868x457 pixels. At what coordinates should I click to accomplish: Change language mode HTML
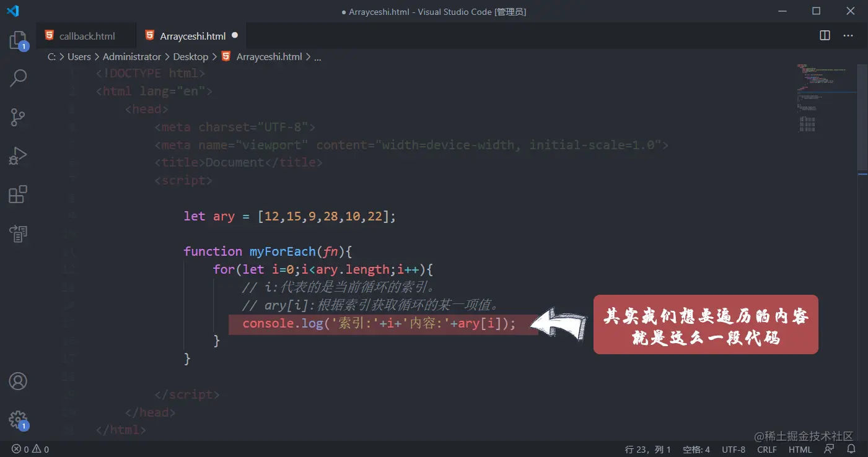[x=800, y=450]
